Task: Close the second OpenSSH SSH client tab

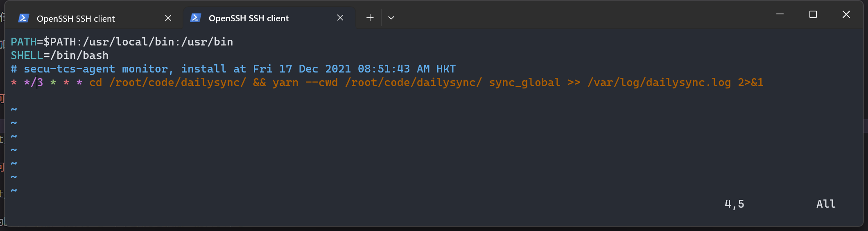Action: 340,18
